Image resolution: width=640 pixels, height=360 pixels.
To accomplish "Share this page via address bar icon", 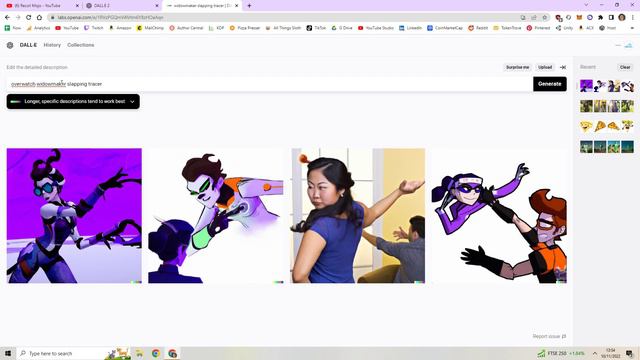I will 534,18.
